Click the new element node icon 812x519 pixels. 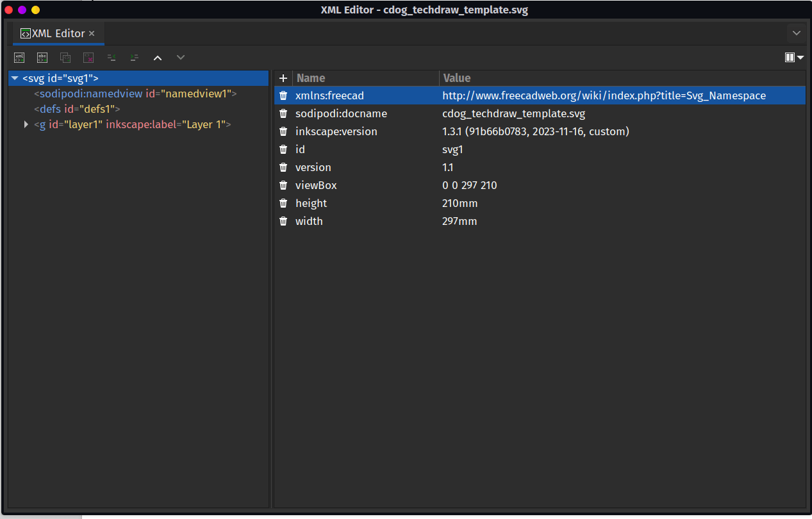[19, 58]
